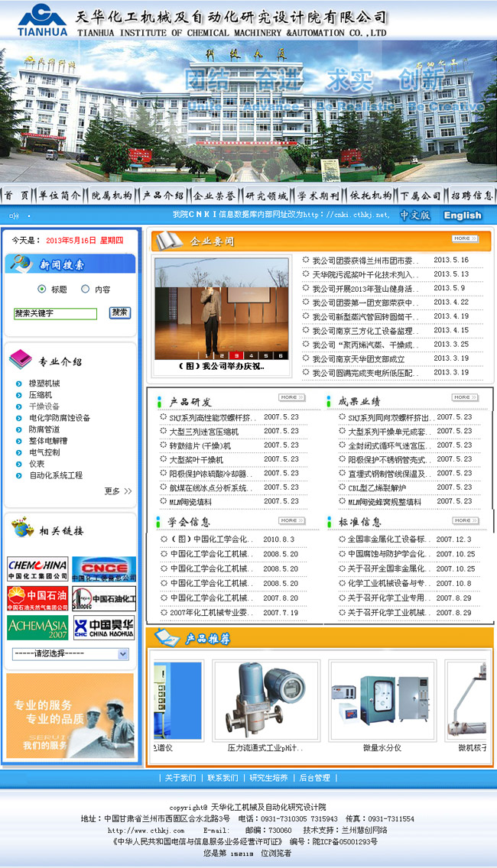Click MORE icon in 企业要闻 header
Image resolution: width=497 pixels, height=868 pixels.
point(461,239)
